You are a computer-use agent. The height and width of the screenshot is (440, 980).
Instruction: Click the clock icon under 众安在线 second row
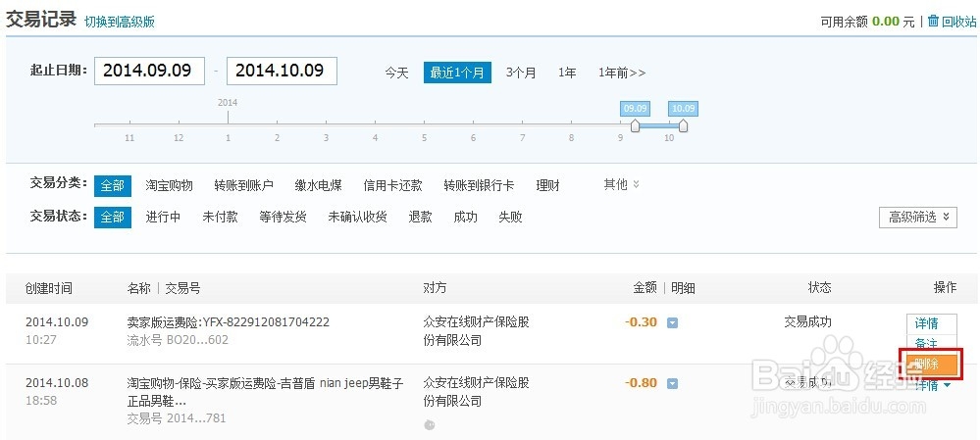[x=428, y=424]
